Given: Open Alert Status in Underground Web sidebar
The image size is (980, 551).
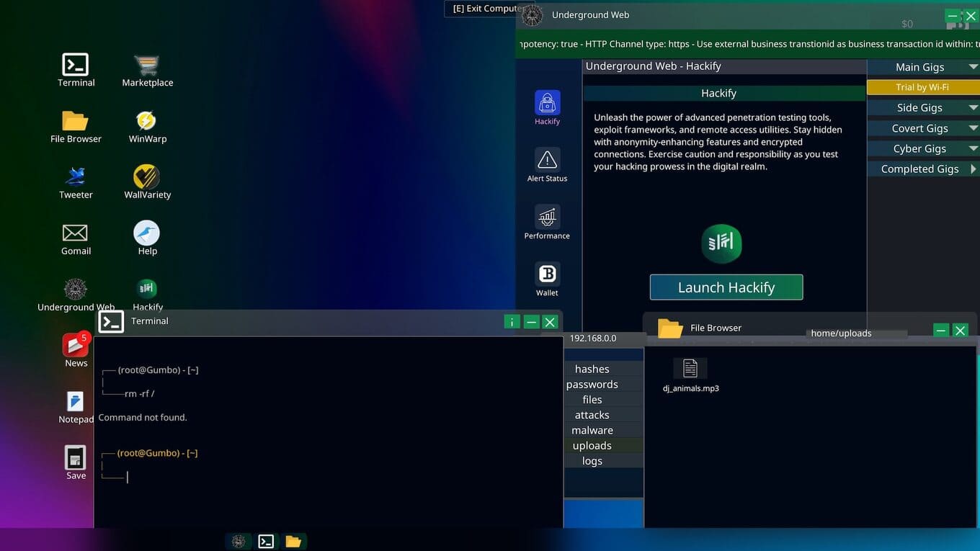Looking at the screenshot, I should 547,164.
